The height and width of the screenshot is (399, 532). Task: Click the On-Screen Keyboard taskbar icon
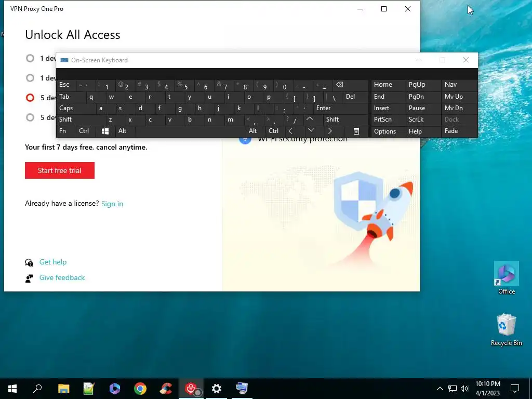242,389
